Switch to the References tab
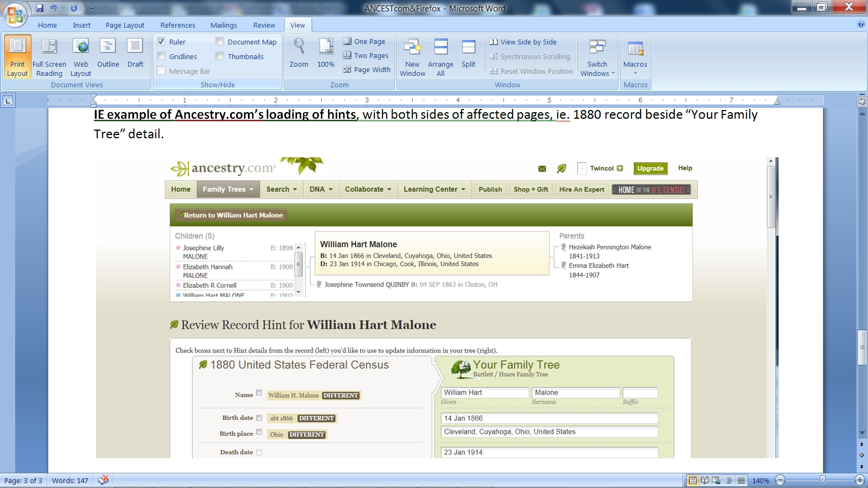Screen dimensions: 868x488 [177, 25]
